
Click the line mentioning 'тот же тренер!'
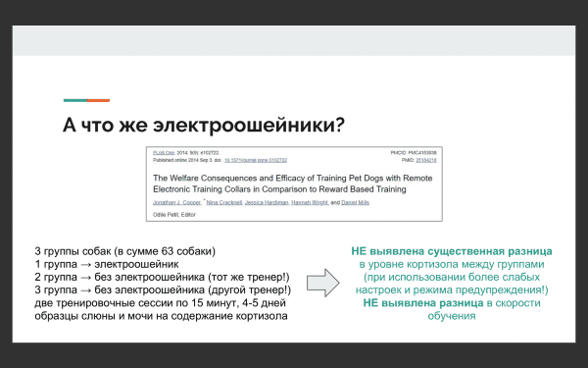point(163,277)
